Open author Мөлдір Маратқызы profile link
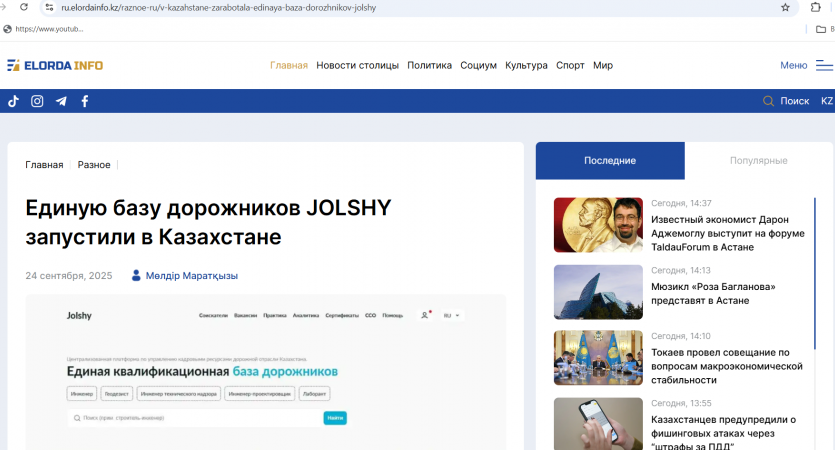 [x=191, y=276]
